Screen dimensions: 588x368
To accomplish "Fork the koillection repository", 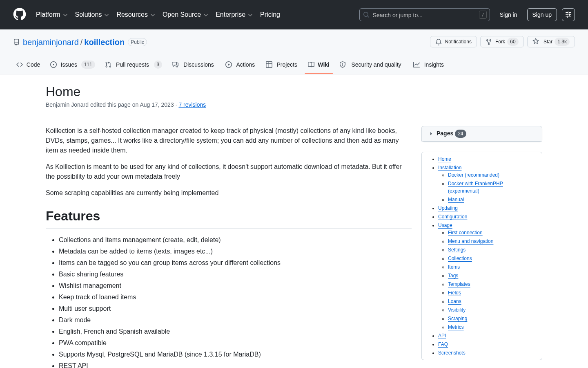I will click(502, 42).
